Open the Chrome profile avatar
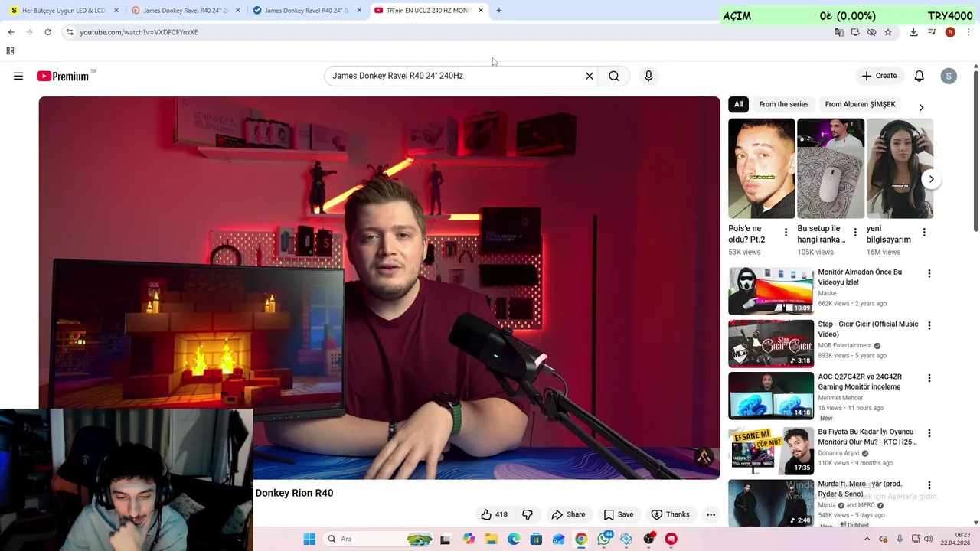 950,32
